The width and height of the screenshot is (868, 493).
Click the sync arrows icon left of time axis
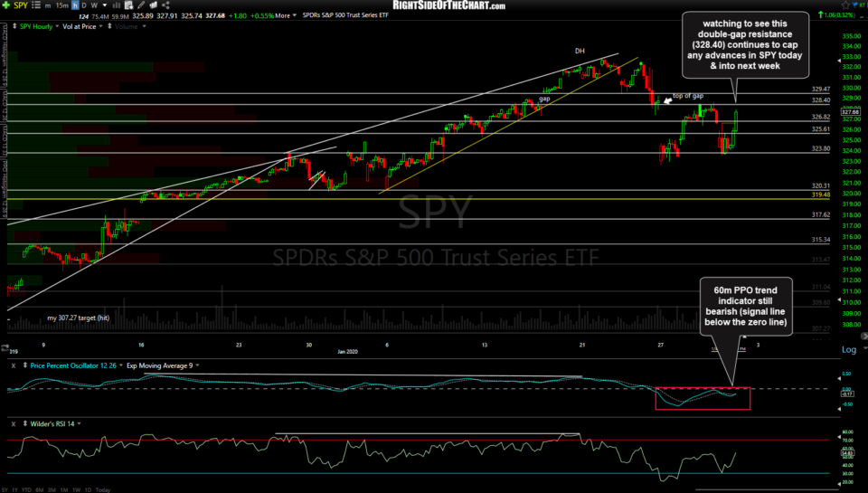click(x=5, y=348)
